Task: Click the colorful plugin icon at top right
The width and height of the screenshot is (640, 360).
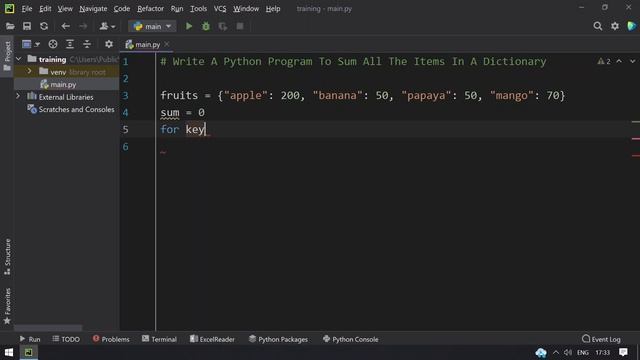Action: click(632, 26)
